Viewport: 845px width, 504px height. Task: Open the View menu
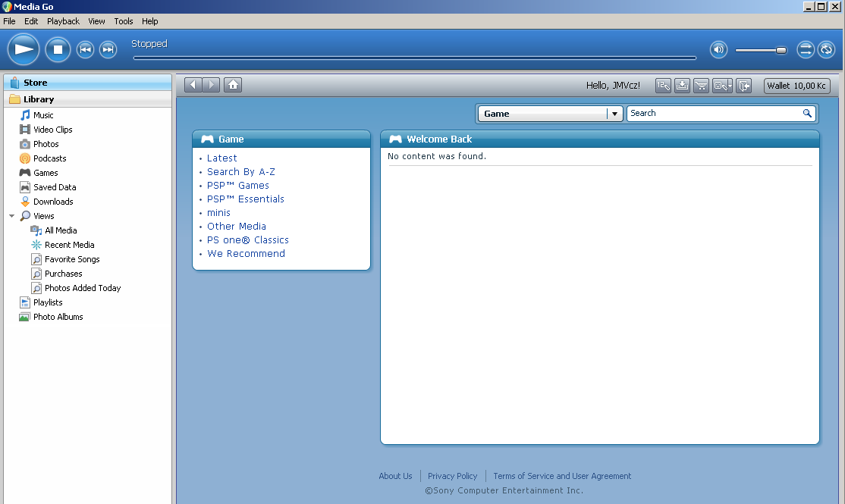click(x=96, y=21)
